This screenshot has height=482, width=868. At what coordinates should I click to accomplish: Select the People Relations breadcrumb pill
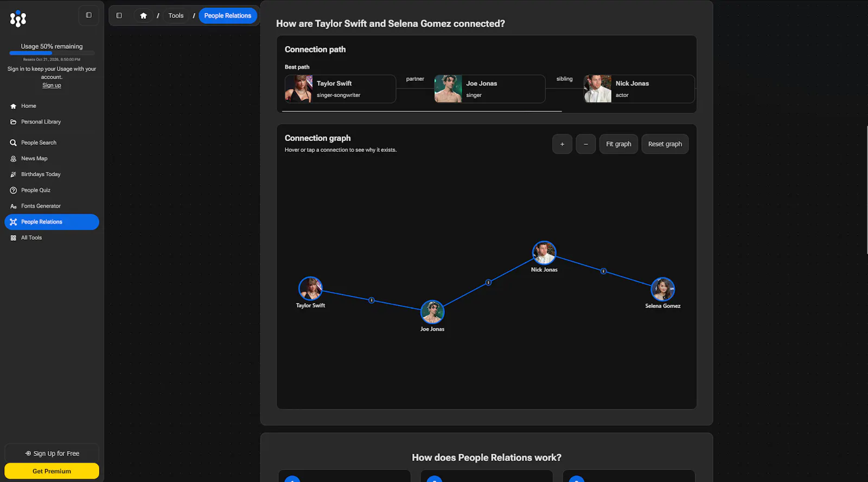pyautogui.click(x=228, y=16)
